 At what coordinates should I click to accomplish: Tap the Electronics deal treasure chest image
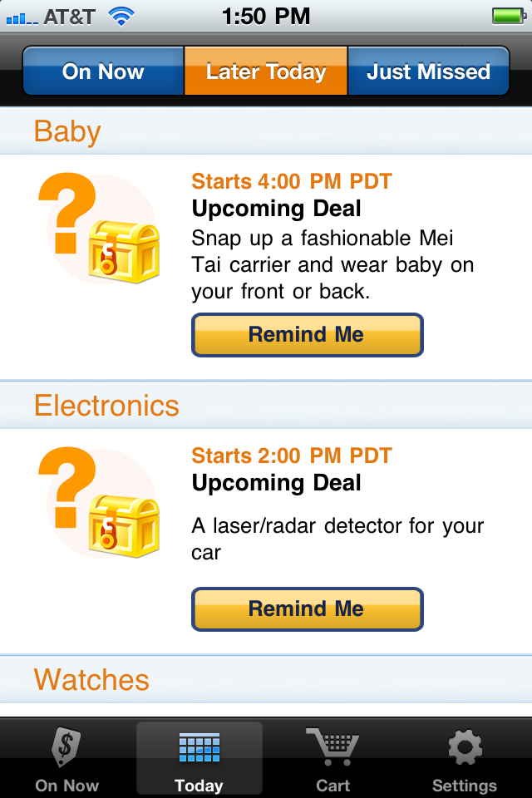click(100, 503)
